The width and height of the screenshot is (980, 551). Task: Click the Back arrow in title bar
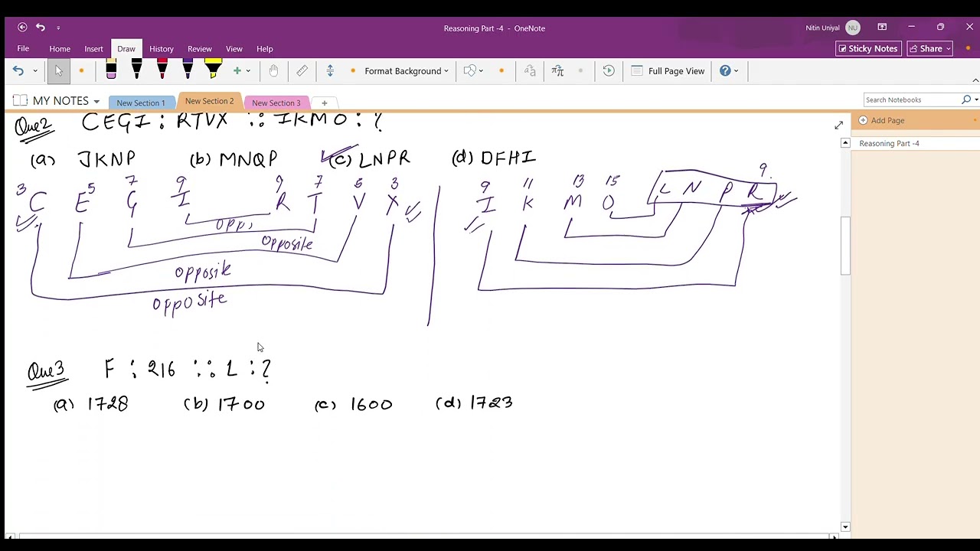(x=22, y=28)
